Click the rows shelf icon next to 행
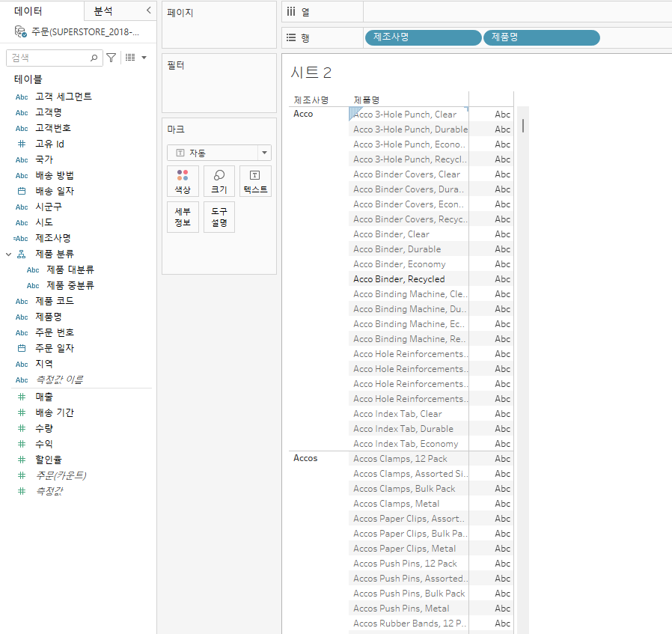 click(291, 37)
